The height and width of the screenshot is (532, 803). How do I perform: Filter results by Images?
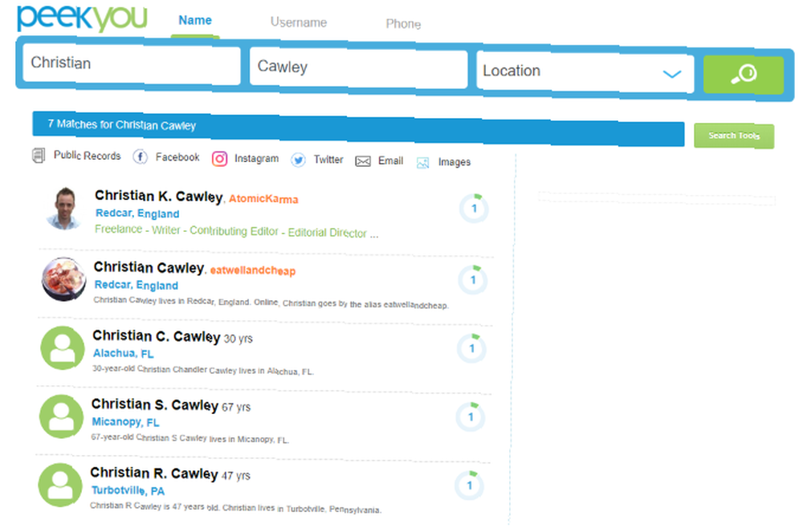coord(454,162)
